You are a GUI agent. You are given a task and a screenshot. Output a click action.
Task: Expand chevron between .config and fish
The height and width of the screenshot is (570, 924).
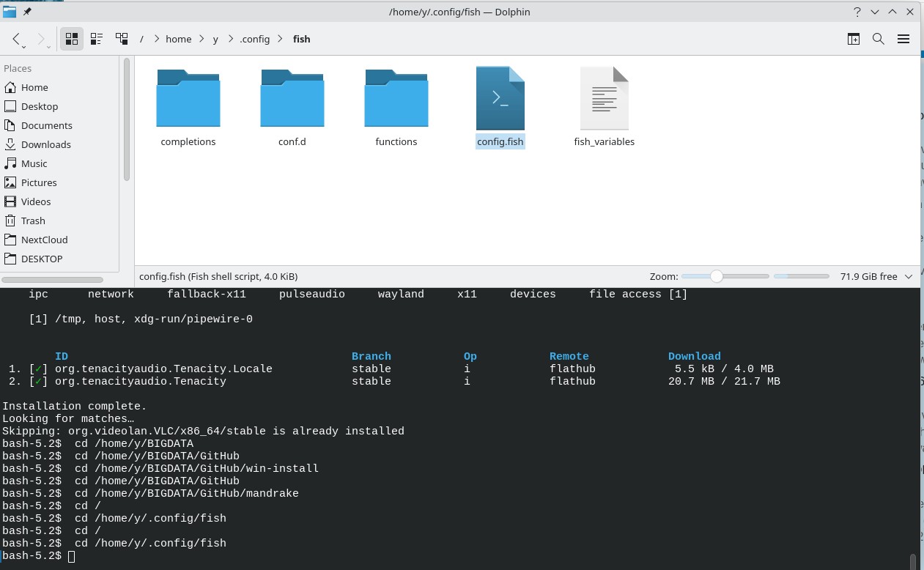coord(281,40)
